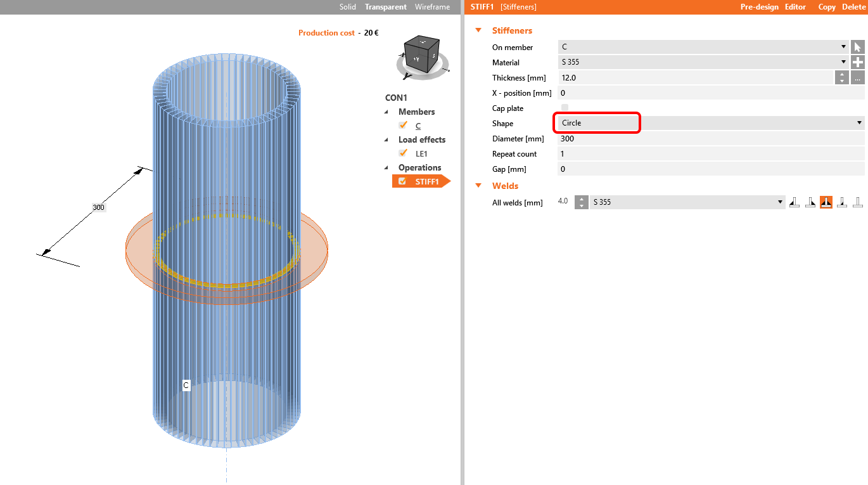
Task: Select the fourth weld type icon
Action: (842, 202)
